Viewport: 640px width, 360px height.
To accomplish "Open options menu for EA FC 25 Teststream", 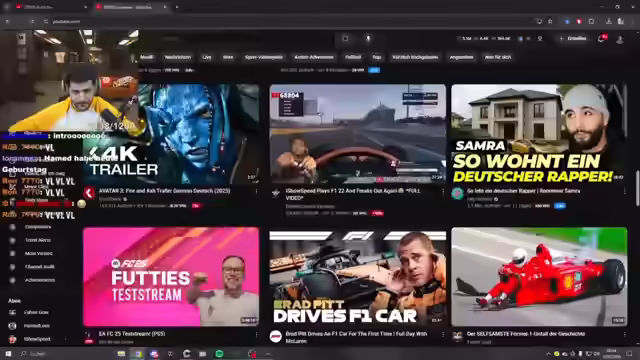I will coord(256,334).
